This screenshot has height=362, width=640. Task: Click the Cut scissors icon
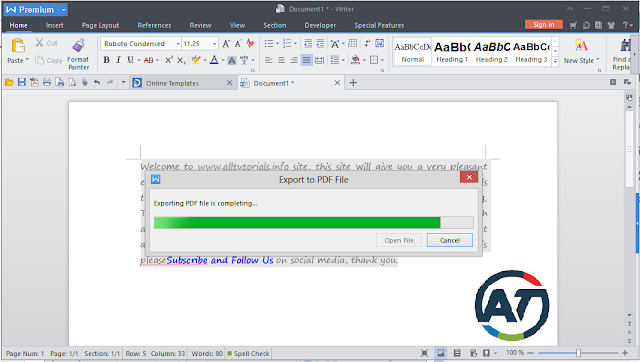click(x=40, y=43)
